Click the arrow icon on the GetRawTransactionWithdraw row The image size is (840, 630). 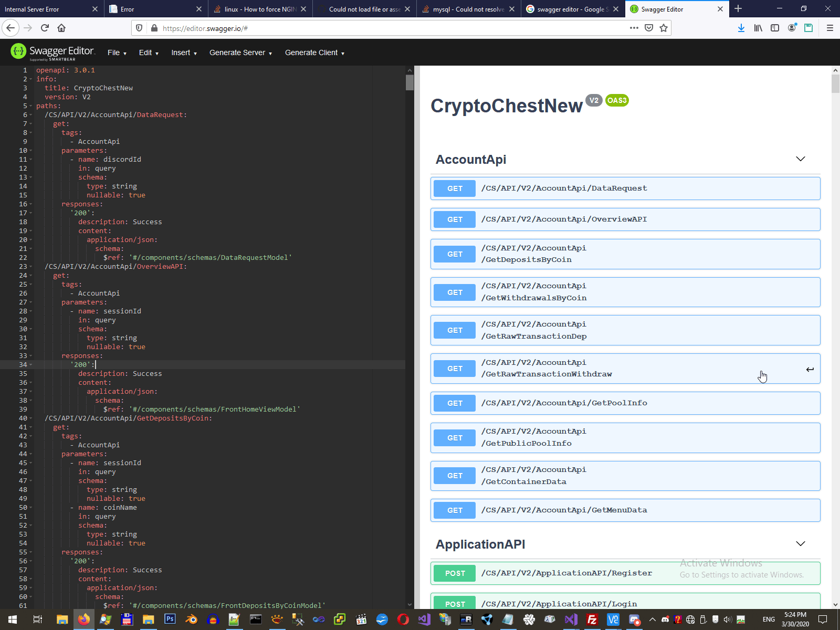click(810, 369)
